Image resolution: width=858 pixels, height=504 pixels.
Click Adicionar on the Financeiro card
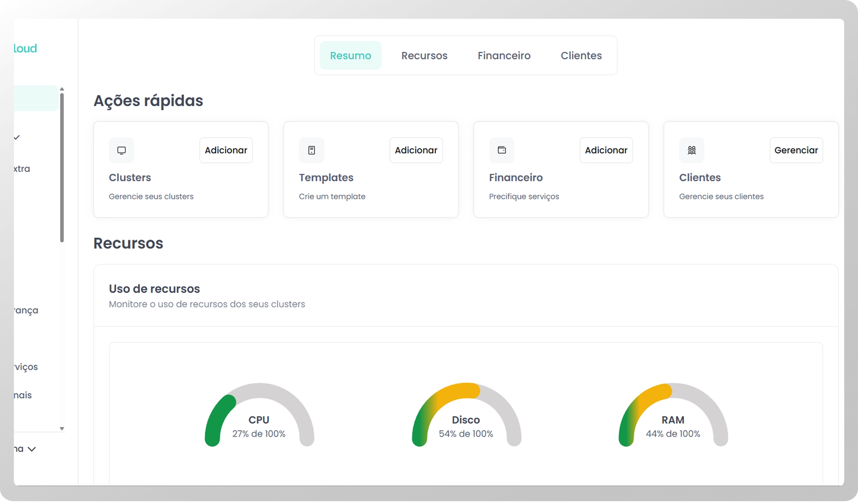click(606, 150)
